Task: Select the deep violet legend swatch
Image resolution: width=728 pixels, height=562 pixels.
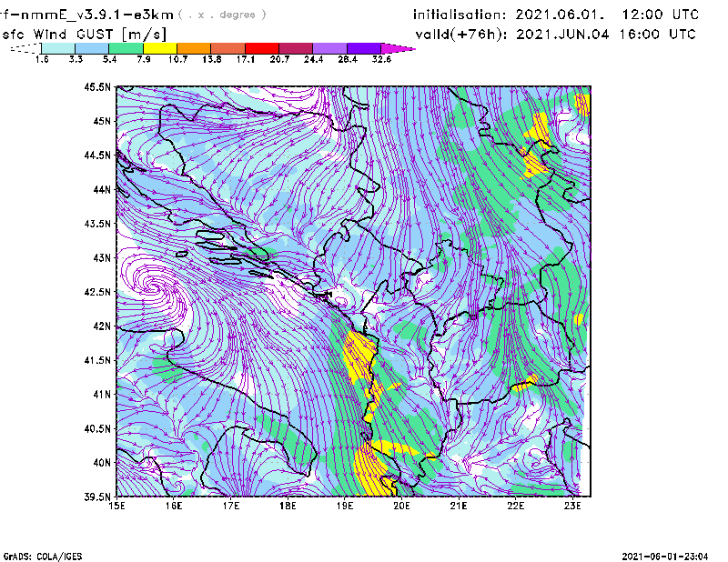Action: click(x=364, y=48)
